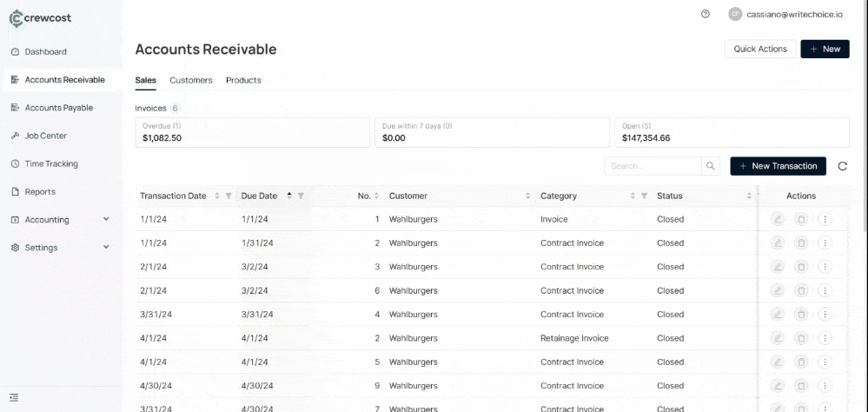Click delete trash icon for invoice No. 3
The image size is (868, 412).
801,267
